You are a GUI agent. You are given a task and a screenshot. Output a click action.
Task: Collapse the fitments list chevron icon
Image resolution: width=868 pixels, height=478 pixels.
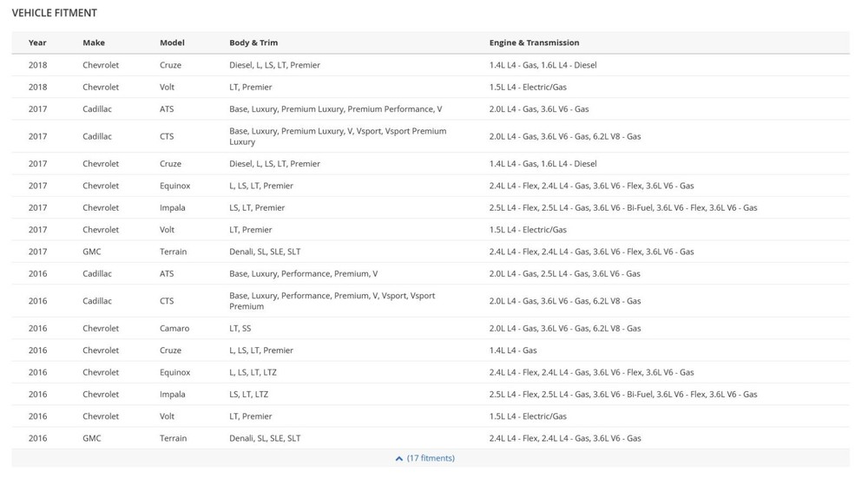pos(399,459)
